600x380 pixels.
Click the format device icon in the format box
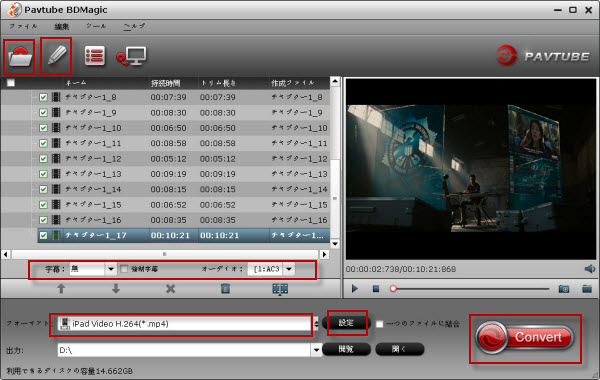tap(65, 324)
